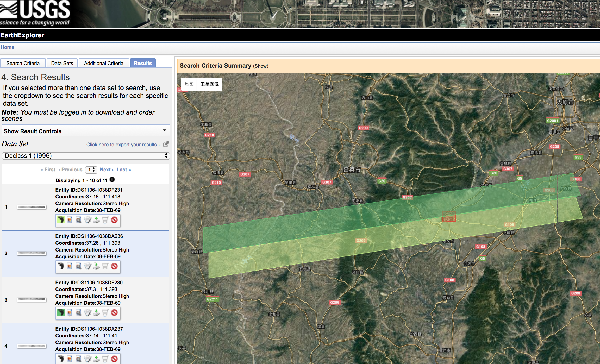Add result DS1106-1038DF230 to order cart
This screenshot has height=364, width=600.
105,312
